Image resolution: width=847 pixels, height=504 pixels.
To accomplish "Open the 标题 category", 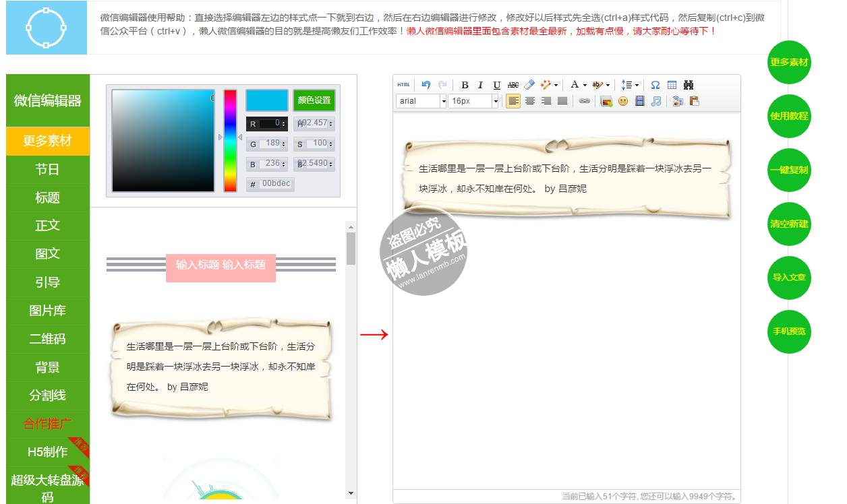I will click(x=48, y=197).
